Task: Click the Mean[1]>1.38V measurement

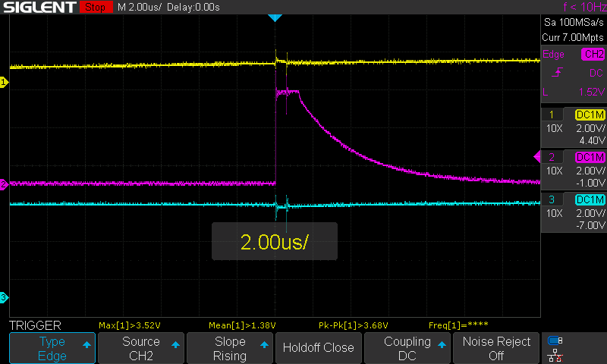Action: (x=242, y=325)
